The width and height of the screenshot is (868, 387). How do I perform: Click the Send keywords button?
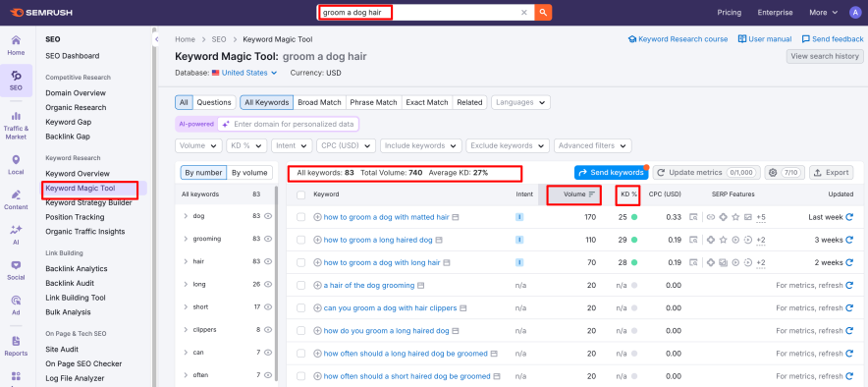(611, 172)
